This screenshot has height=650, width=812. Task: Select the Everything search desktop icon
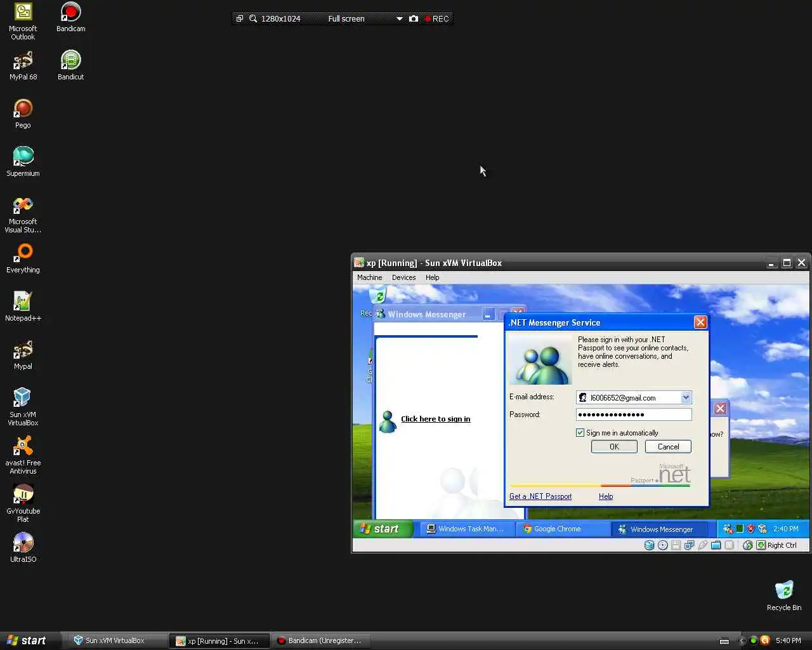click(x=23, y=258)
